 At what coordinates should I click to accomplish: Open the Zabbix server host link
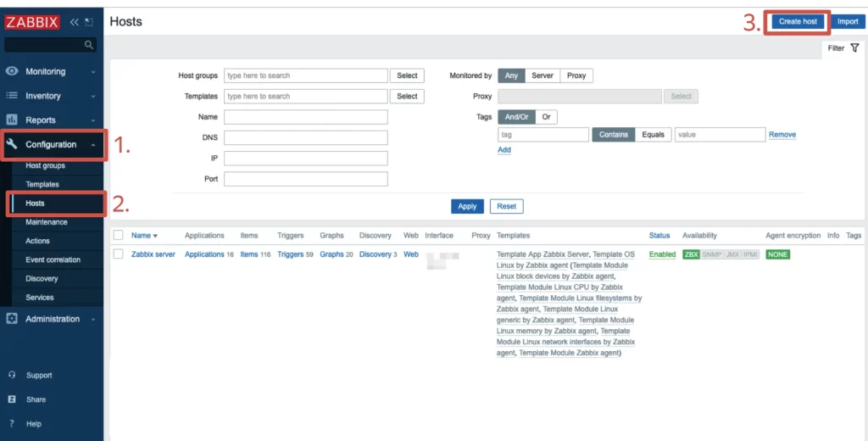point(153,254)
